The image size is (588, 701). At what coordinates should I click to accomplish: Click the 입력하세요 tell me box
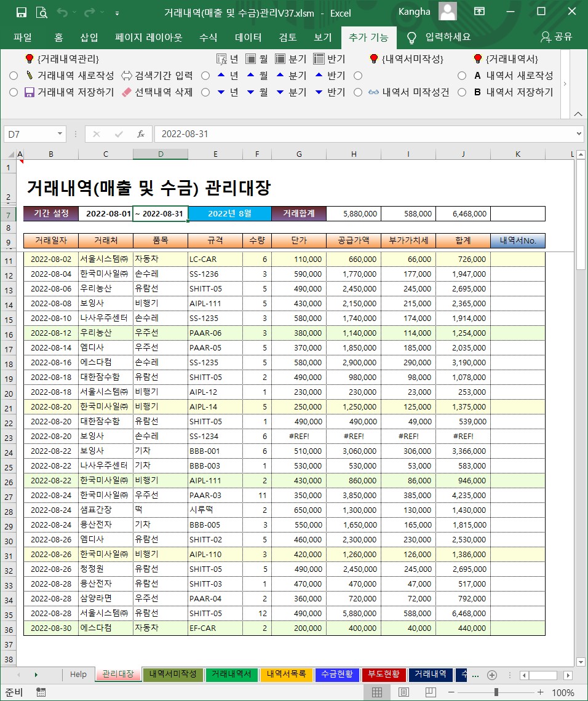(438, 37)
